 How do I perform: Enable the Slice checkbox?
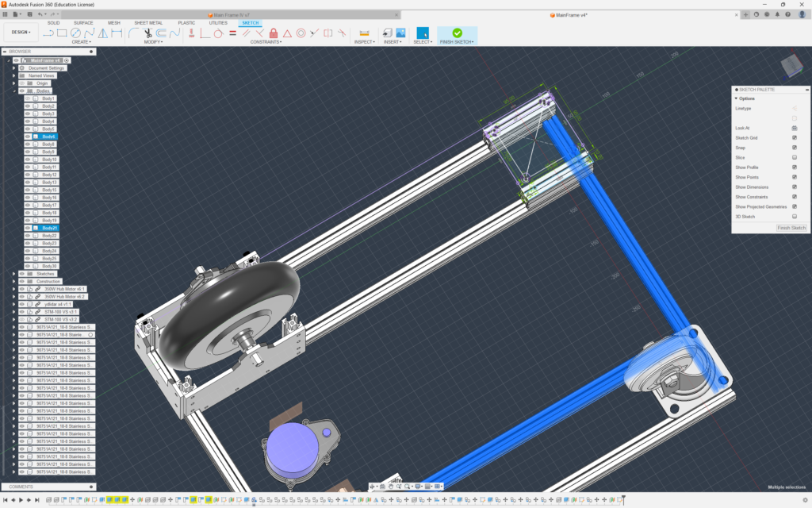794,157
